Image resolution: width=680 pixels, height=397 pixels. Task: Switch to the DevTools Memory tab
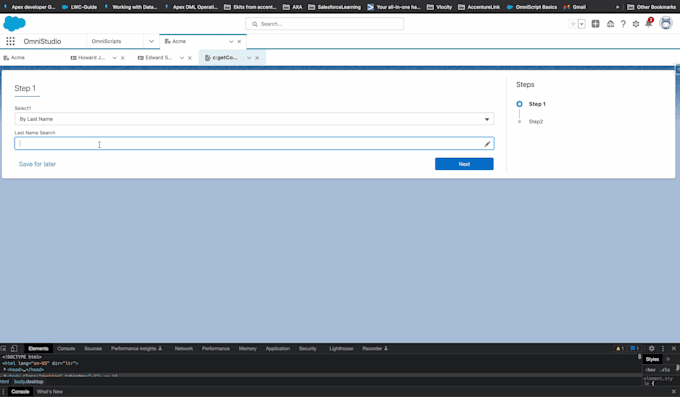248,348
